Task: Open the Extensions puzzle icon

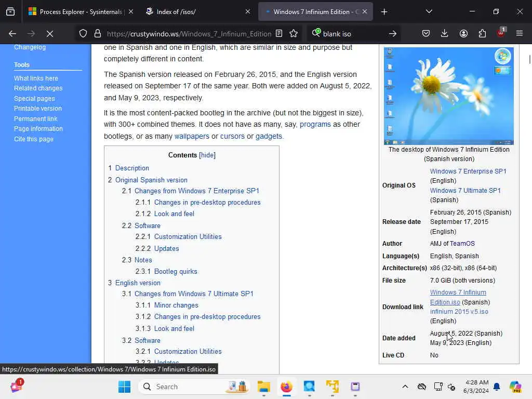Action: pos(482,33)
